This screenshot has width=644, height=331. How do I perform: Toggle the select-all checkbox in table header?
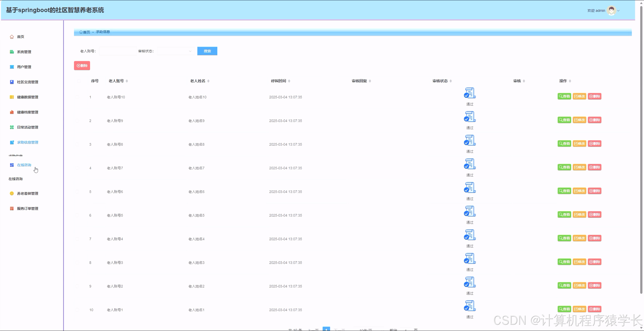[x=79, y=81]
